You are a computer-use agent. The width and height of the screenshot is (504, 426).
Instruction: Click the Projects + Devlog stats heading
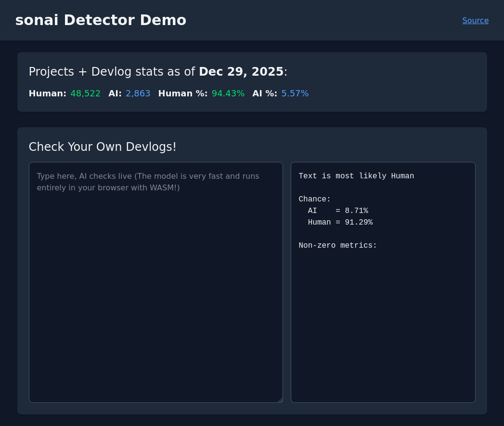pos(112,72)
